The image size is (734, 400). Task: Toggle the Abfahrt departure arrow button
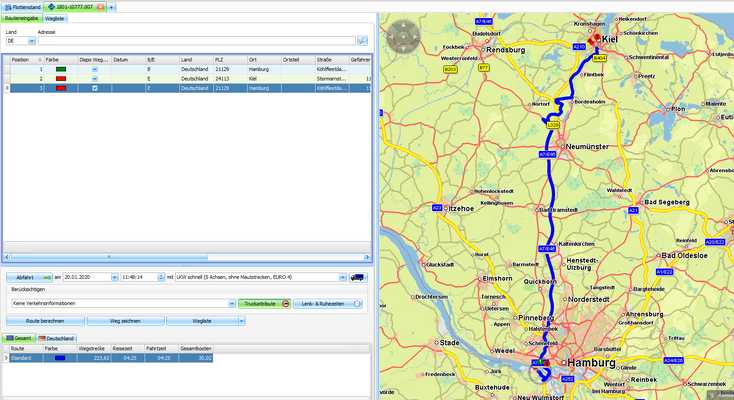47,277
